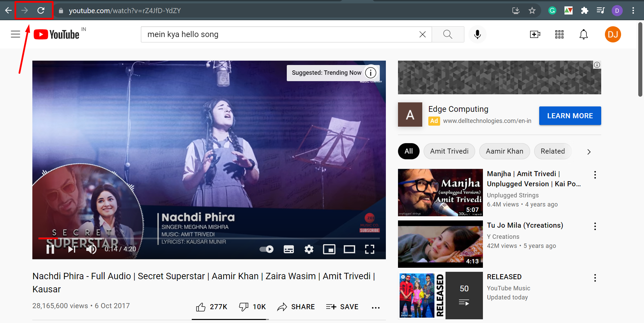
Task: Open Chrome profile avatar D
Action: click(617, 10)
